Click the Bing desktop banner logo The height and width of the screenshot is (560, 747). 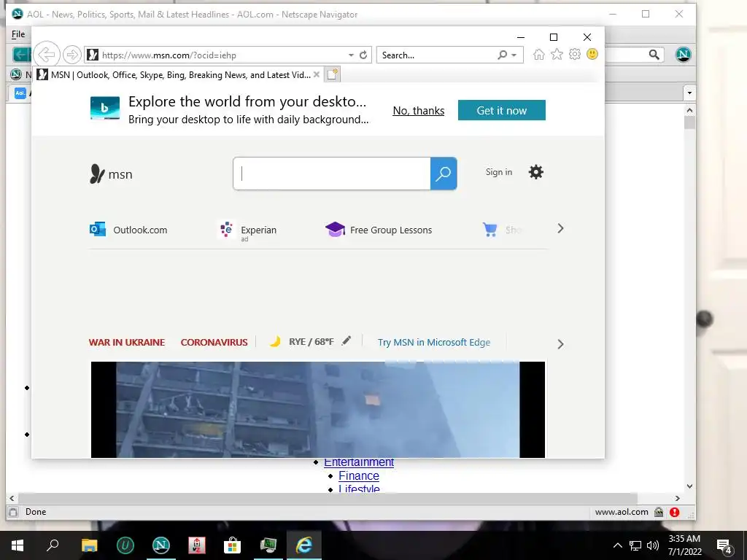(105, 108)
